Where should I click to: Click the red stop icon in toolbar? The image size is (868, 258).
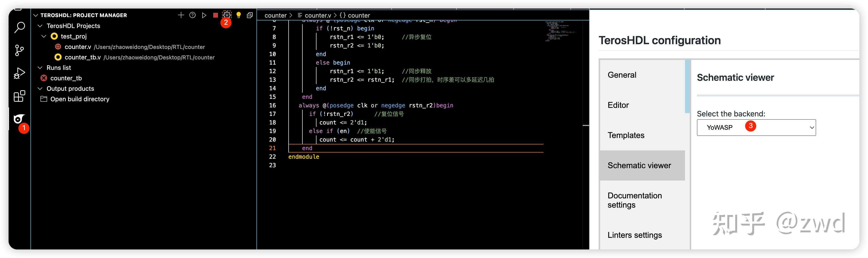tap(215, 15)
